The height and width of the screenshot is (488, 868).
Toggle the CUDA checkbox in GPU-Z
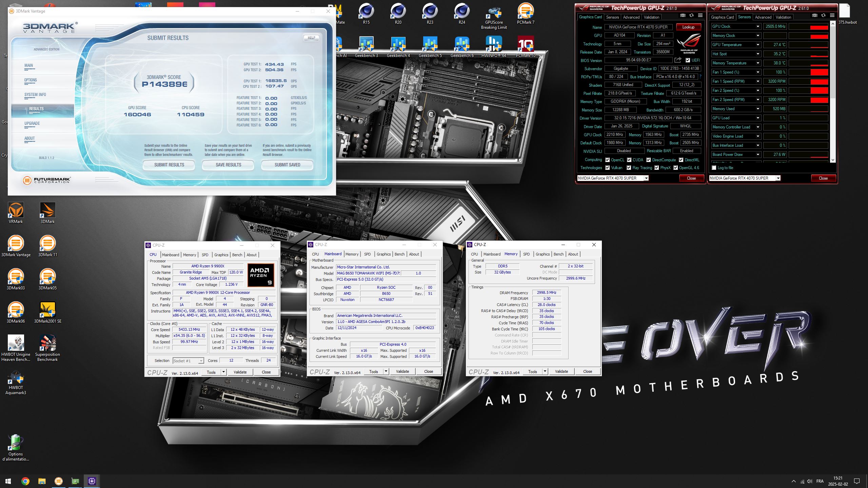[629, 160]
